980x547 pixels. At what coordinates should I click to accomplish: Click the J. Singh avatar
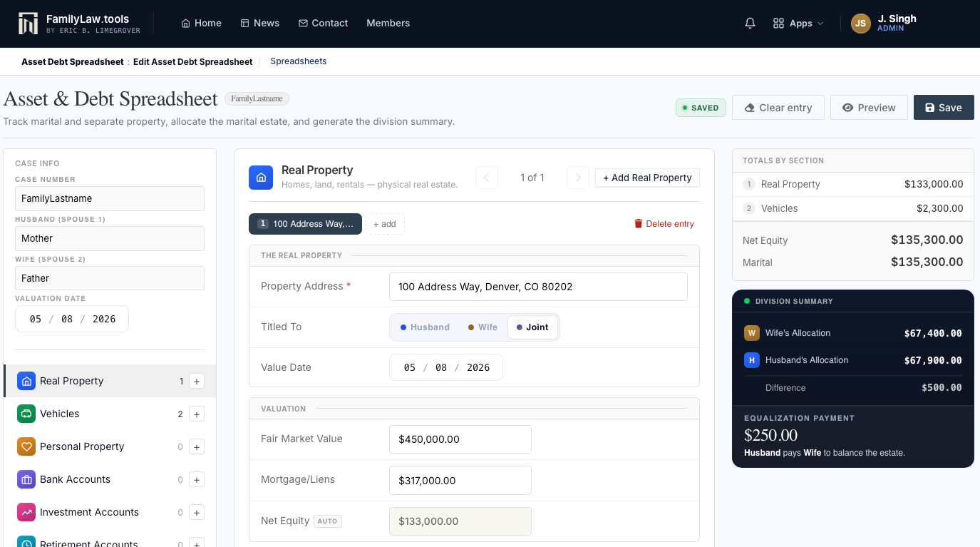click(860, 24)
